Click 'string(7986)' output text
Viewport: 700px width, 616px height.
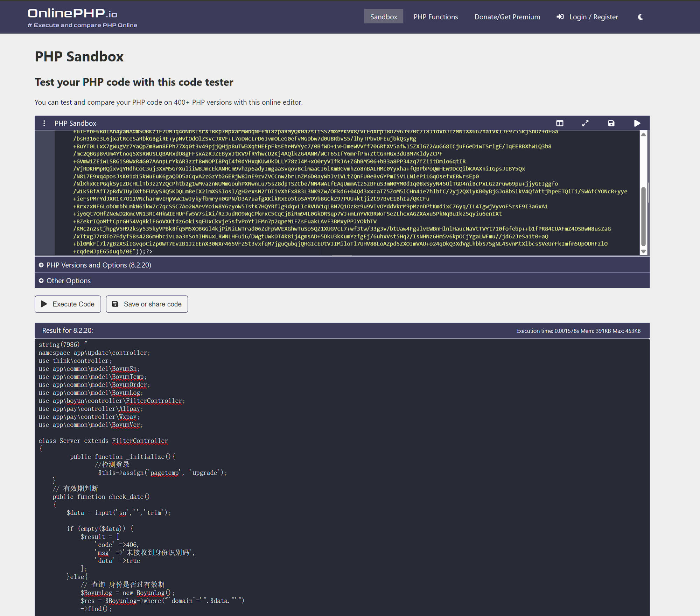click(59, 345)
